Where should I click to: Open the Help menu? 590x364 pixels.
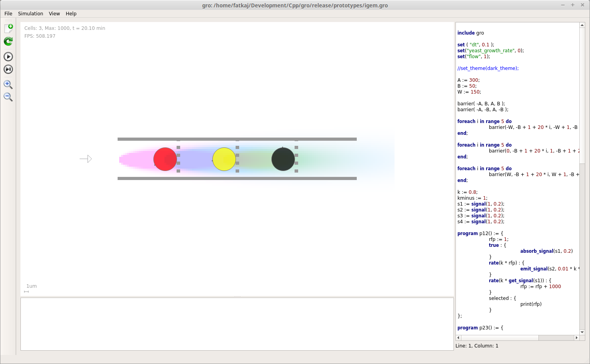click(x=71, y=13)
